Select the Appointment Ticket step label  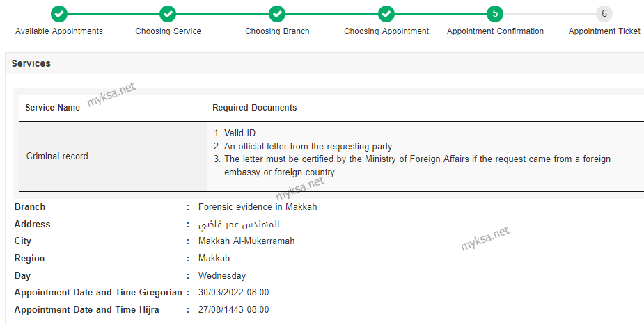point(604,31)
